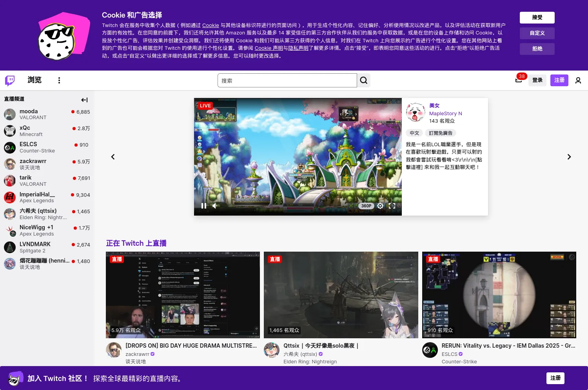Pause the live stream playback
Screen dimensions: 588x390
tap(204, 205)
